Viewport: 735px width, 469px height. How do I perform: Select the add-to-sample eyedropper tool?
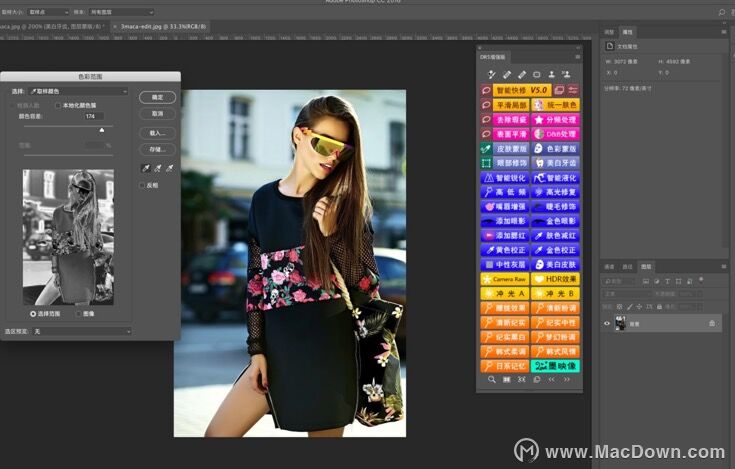tap(158, 168)
